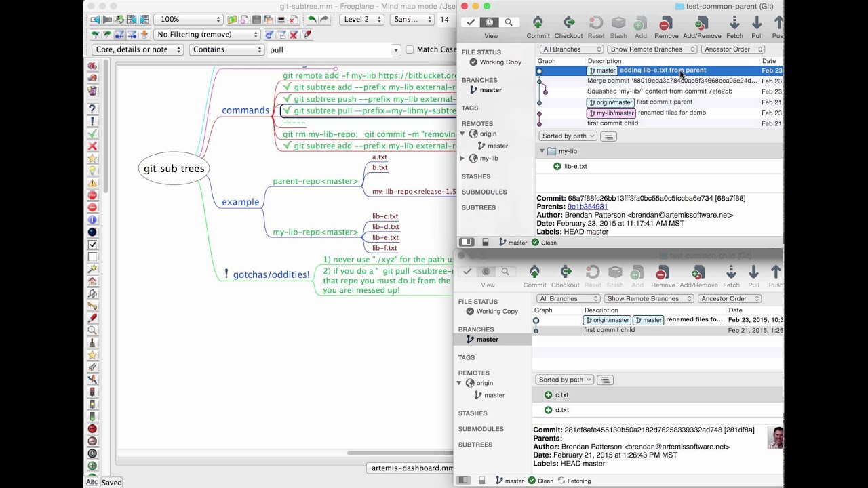This screenshot has height=488, width=868.
Task: Click Freeplane red X icon in icon bar
Action: [x=92, y=146]
